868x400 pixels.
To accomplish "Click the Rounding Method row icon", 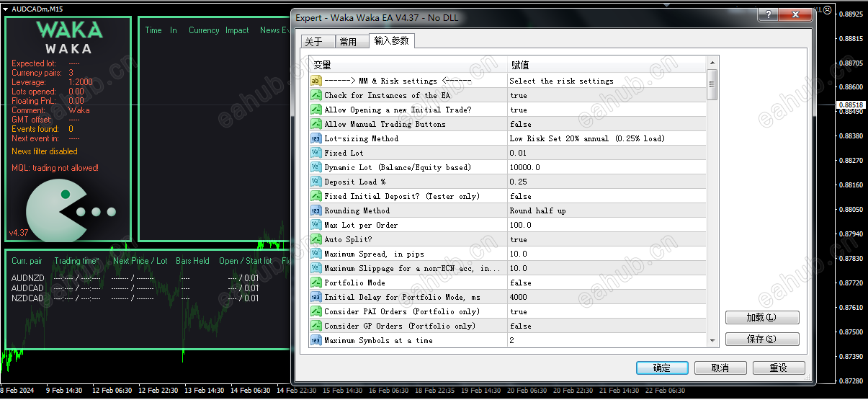I will pos(316,210).
